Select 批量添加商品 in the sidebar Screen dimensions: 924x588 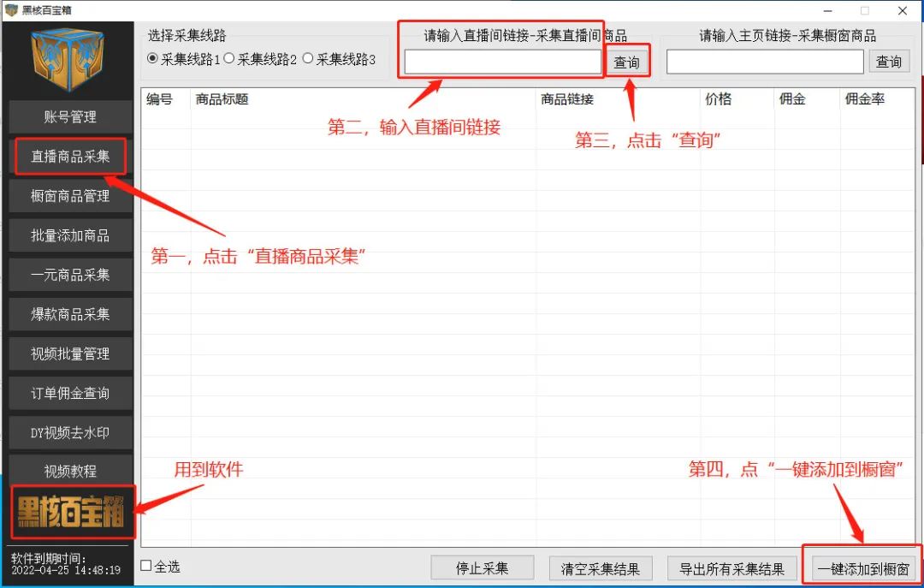[70, 235]
